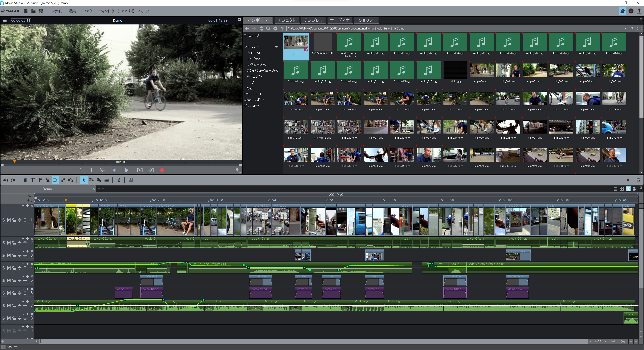Click the group link chain icon
This screenshot has height=350, width=644.
click(x=63, y=180)
